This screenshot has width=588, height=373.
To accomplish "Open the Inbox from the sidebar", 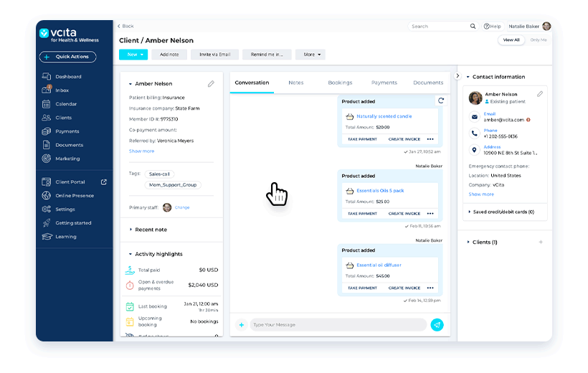I will click(62, 90).
